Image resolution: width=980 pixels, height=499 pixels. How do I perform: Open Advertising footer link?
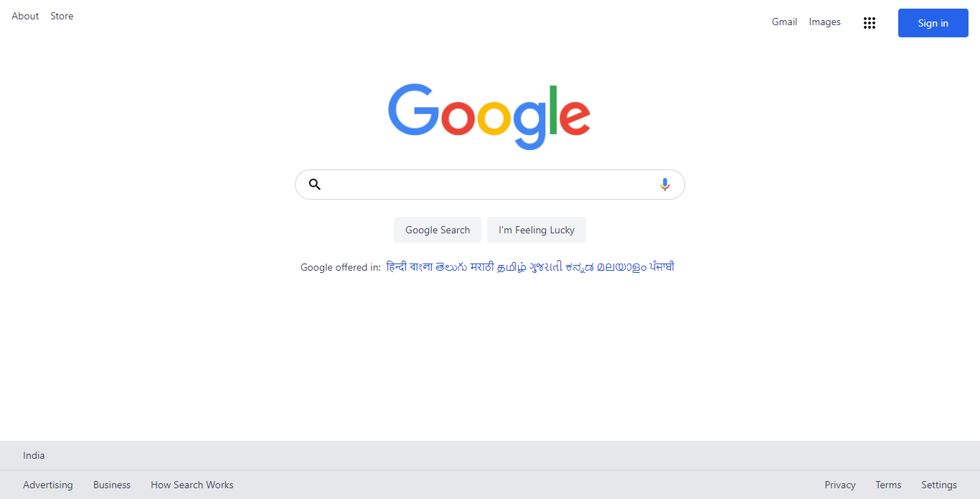pyautogui.click(x=48, y=485)
